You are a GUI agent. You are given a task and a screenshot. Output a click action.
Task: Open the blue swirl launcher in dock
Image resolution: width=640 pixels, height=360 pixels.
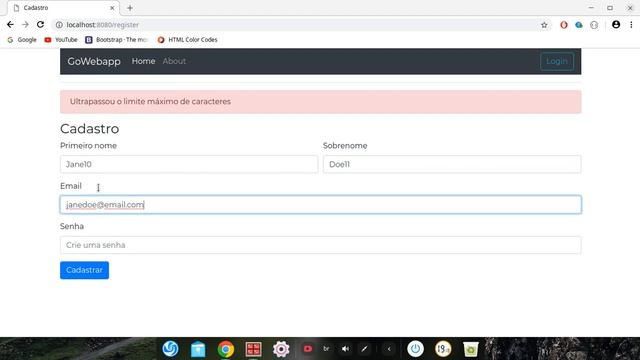pyautogui.click(x=170, y=349)
